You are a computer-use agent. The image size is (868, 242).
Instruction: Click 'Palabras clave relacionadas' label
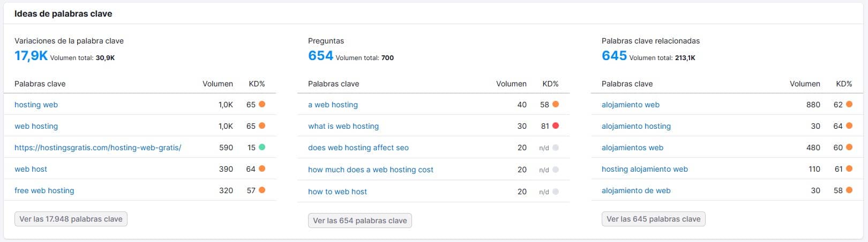pos(650,41)
